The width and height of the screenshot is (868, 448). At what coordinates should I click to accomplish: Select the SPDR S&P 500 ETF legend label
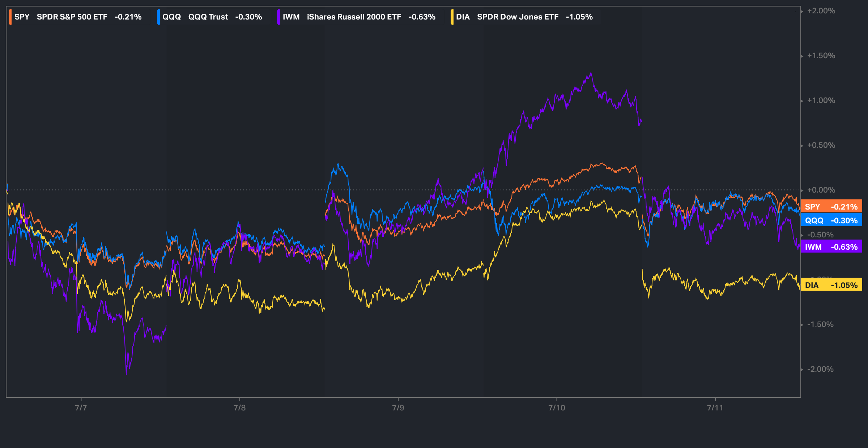click(x=72, y=17)
